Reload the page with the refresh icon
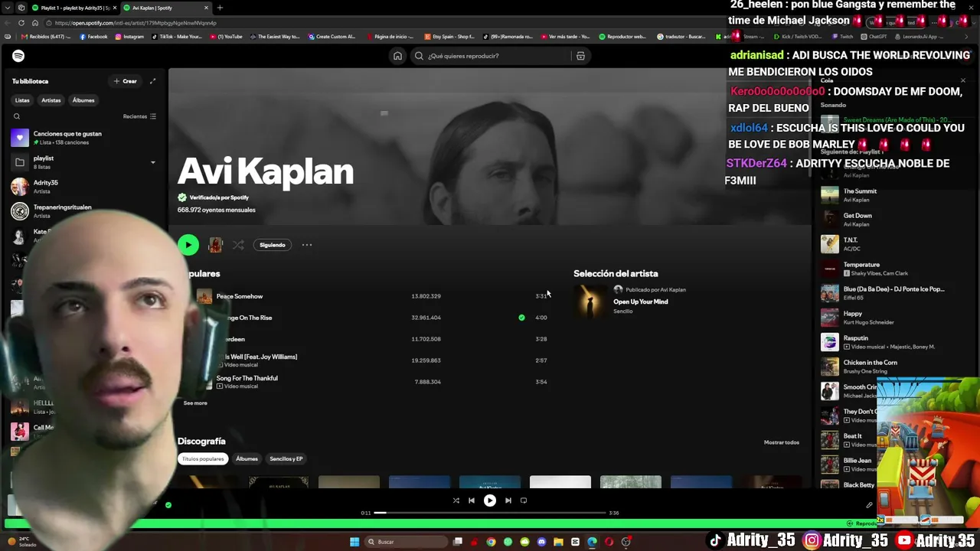This screenshot has height=551, width=980. point(21,23)
